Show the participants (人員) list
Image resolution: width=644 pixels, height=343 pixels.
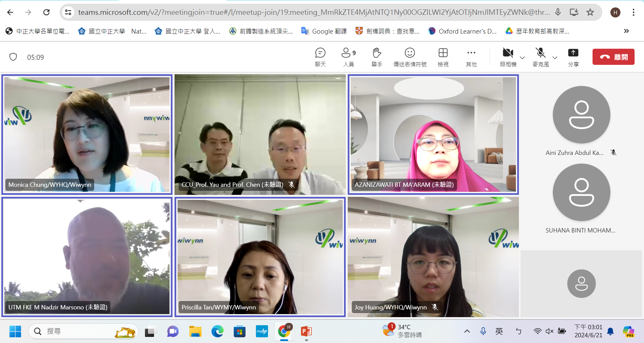tap(348, 57)
